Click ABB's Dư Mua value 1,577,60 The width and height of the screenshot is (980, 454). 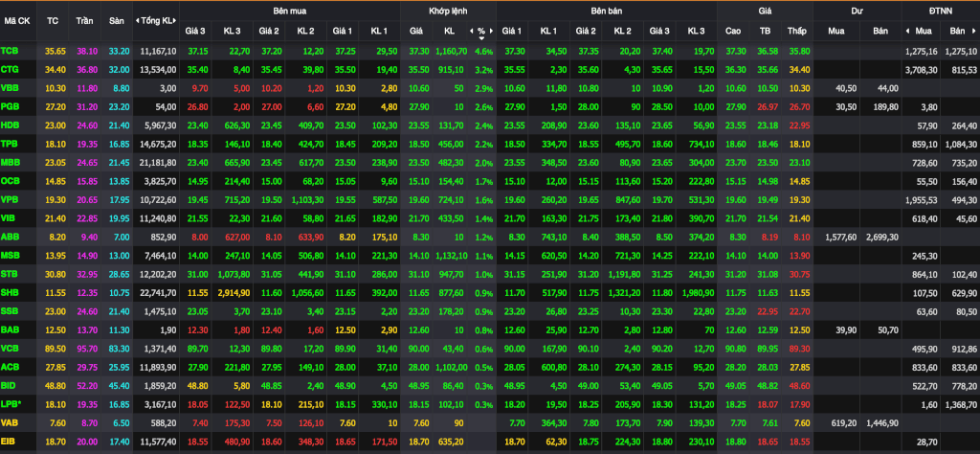[840, 237]
